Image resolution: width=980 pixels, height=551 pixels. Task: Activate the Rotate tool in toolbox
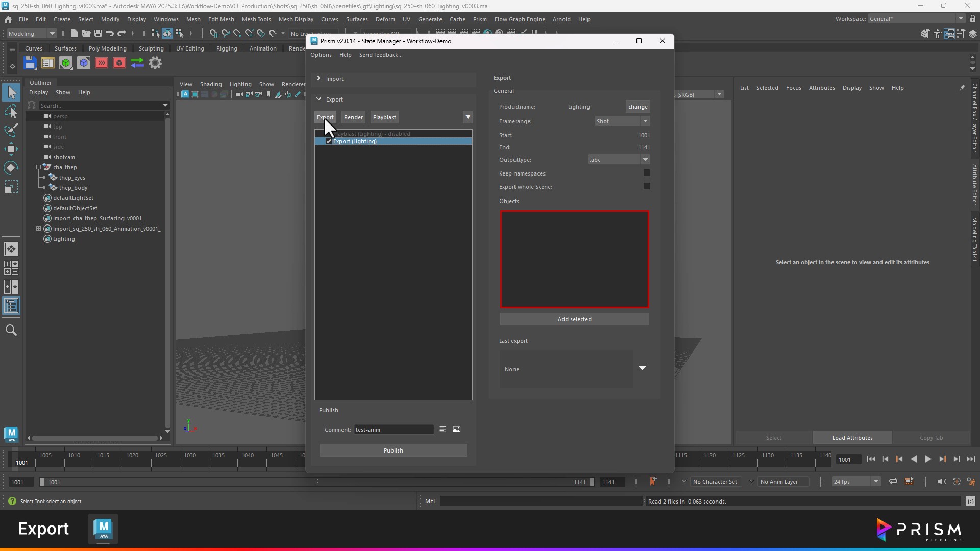coord(11,168)
